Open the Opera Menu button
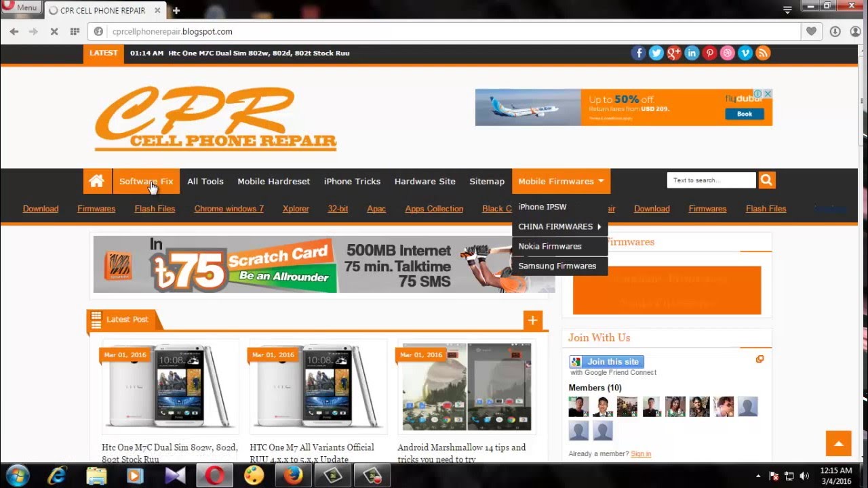The width and height of the screenshot is (868, 488). pos(20,7)
